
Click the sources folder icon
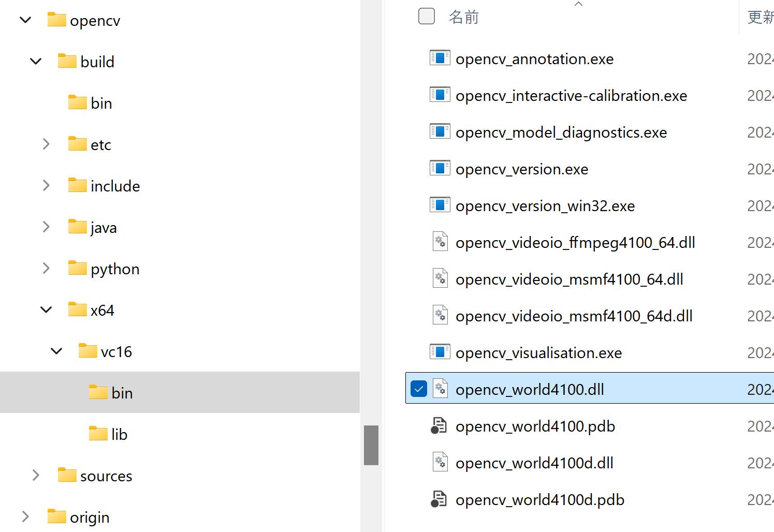tap(67, 475)
